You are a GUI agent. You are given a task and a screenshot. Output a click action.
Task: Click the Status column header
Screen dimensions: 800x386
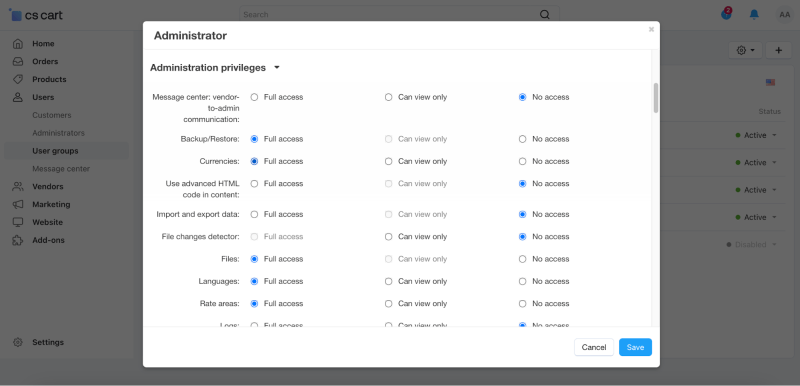pos(769,112)
